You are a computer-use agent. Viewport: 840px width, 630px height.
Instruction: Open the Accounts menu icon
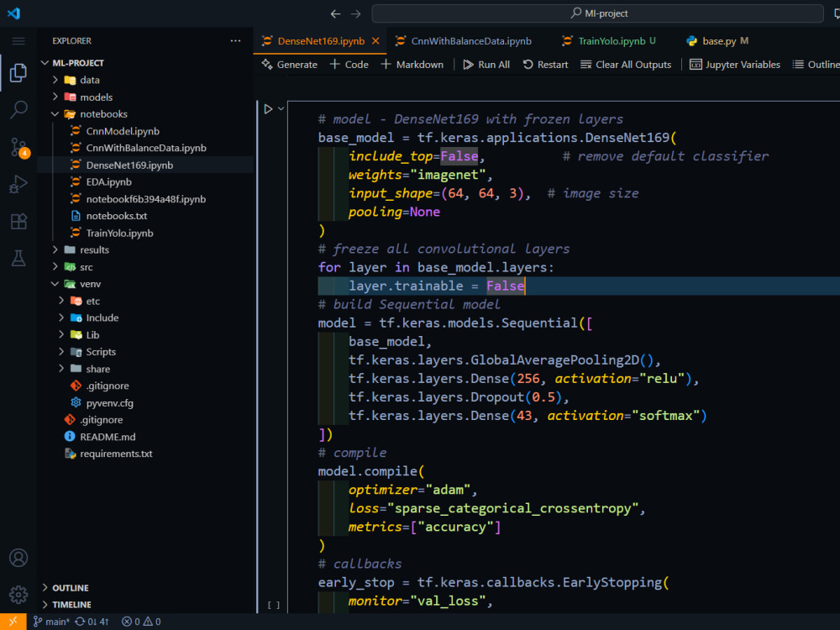click(18, 558)
